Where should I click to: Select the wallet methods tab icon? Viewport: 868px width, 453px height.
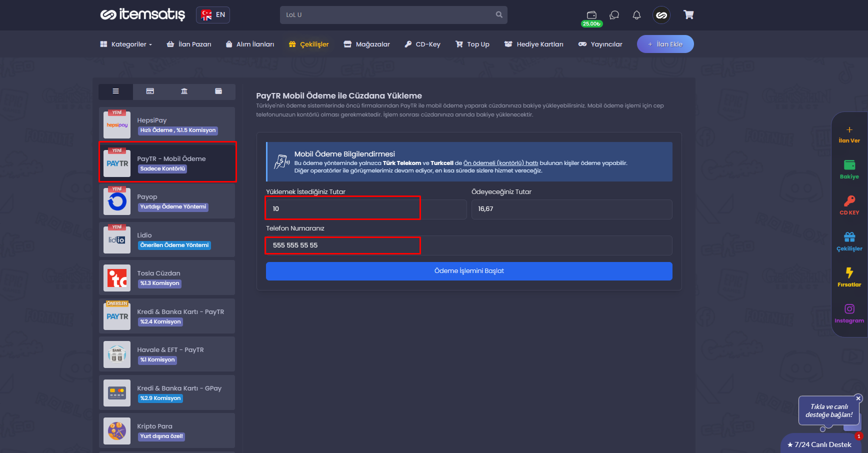[218, 91]
